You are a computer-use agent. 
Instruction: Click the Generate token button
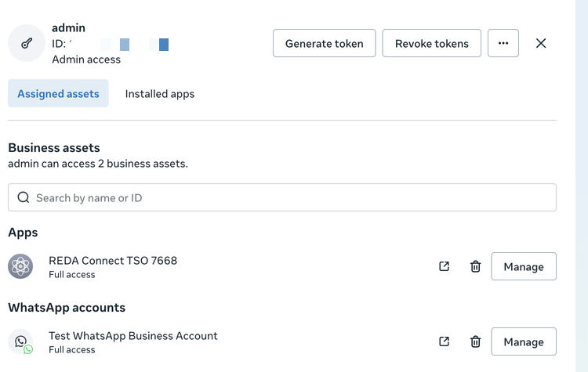pyautogui.click(x=325, y=43)
